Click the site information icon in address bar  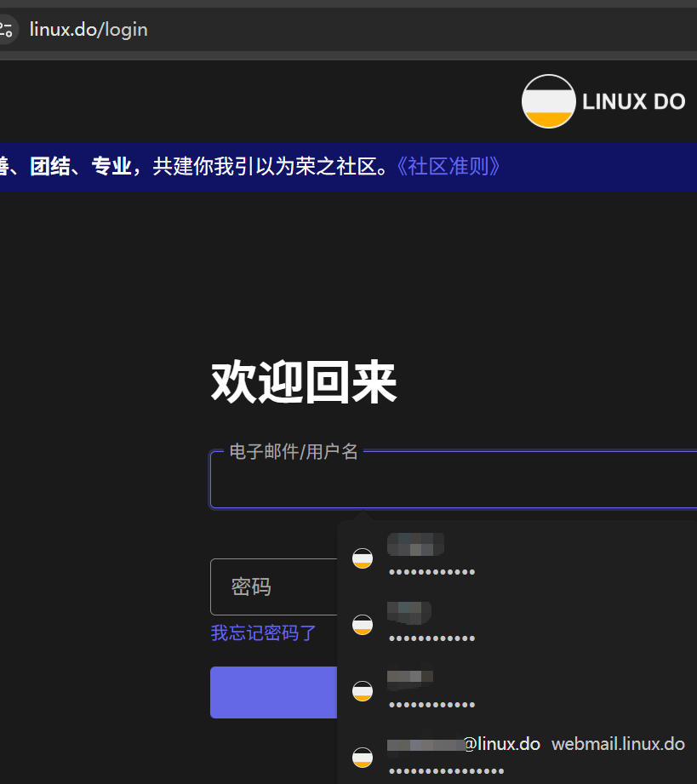click(x=7, y=30)
